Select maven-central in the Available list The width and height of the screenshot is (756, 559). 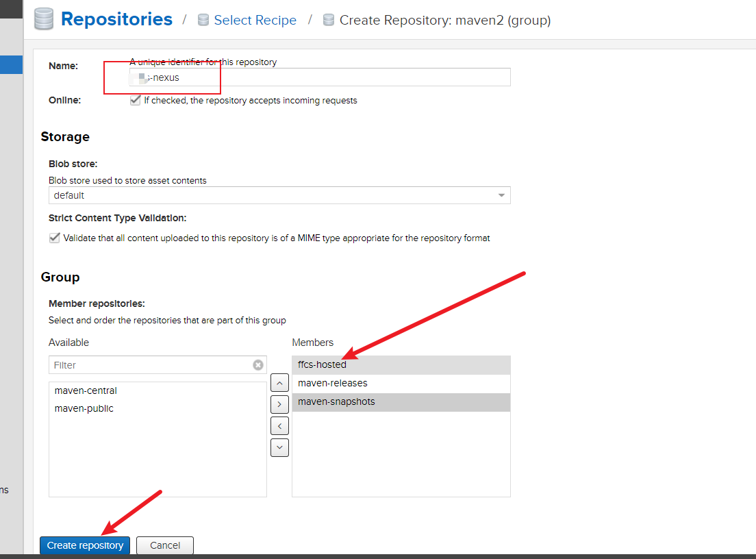coord(86,390)
